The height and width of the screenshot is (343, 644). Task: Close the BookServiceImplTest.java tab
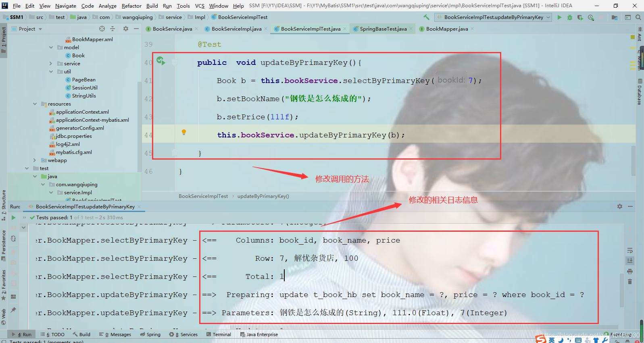tap(345, 29)
